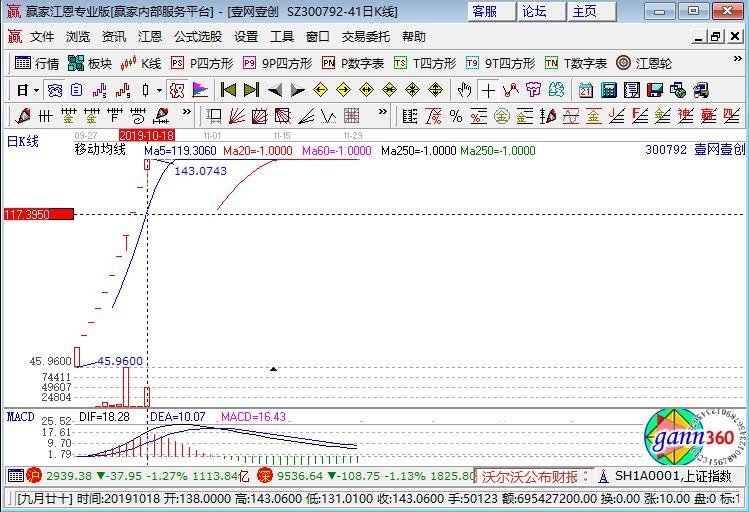Open the T数字表 tool
The width and height of the screenshot is (749, 512).
coord(576,63)
